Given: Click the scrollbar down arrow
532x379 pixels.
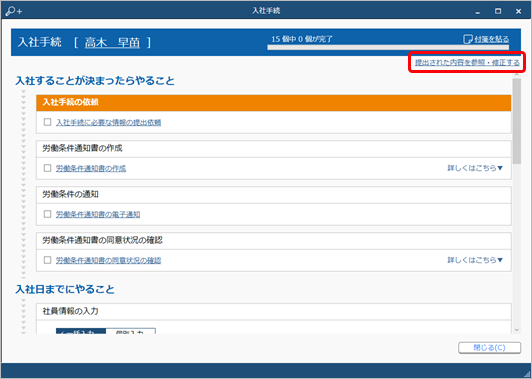Looking at the screenshot, I should point(517,329).
